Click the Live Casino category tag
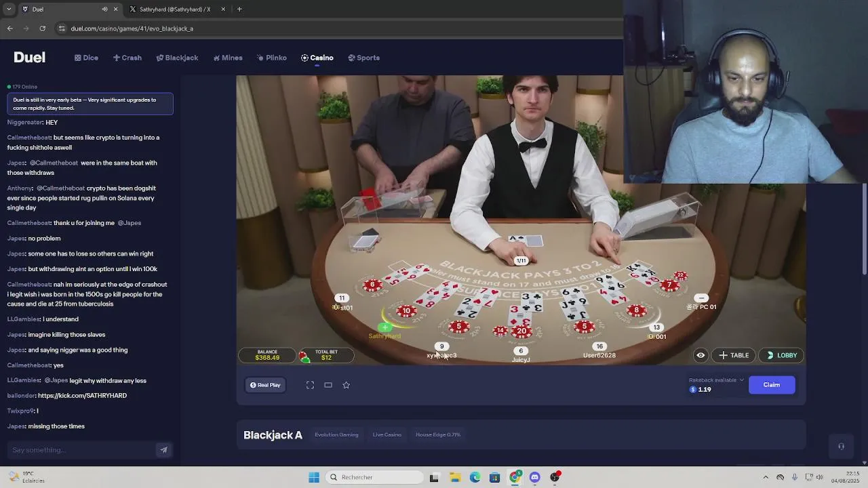Screen dimensions: 868x488 387,434
